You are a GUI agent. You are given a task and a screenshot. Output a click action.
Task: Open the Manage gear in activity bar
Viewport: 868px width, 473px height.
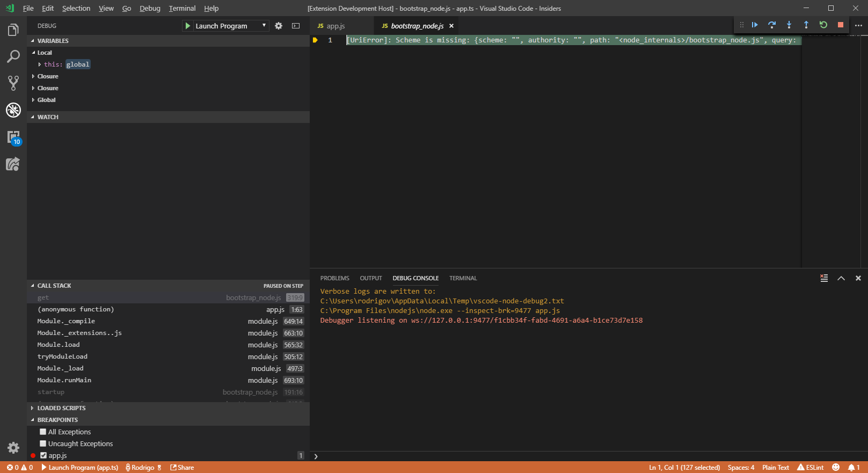[13, 448]
